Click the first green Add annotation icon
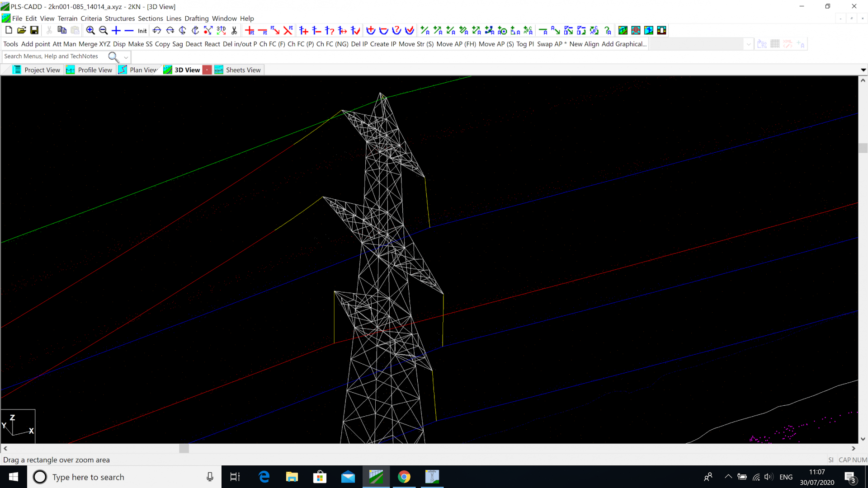The image size is (868, 488). coord(425,30)
